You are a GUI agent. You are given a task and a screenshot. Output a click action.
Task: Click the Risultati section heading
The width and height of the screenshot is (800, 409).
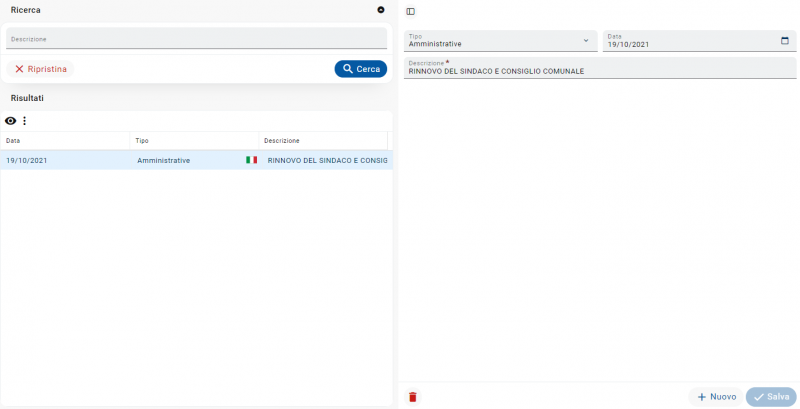pyautogui.click(x=27, y=98)
